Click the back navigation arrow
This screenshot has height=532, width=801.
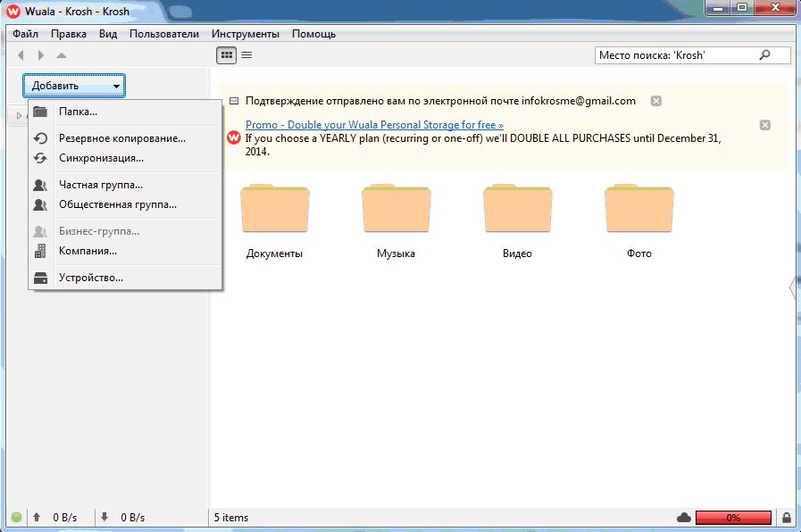[21, 55]
